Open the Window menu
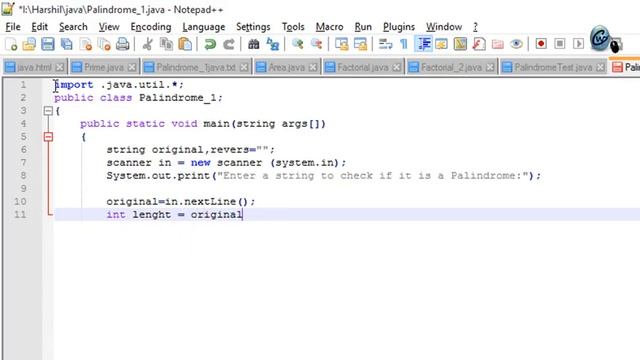 pos(444,27)
